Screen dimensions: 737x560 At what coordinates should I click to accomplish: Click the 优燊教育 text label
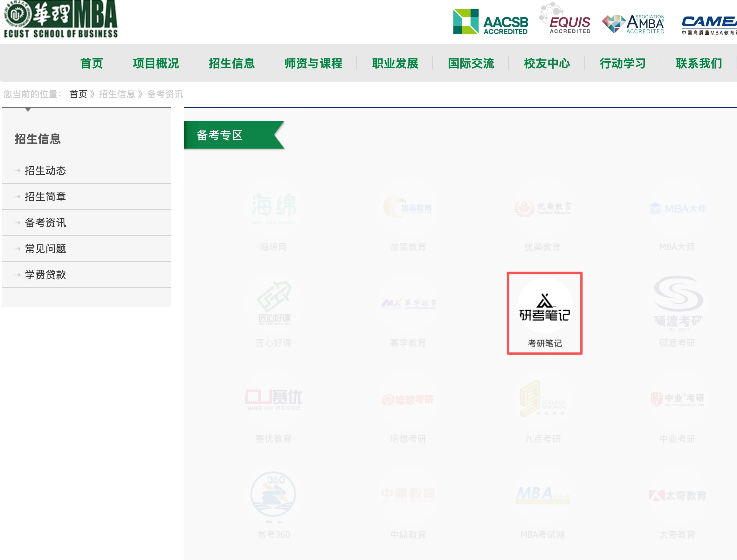point(543,247)
